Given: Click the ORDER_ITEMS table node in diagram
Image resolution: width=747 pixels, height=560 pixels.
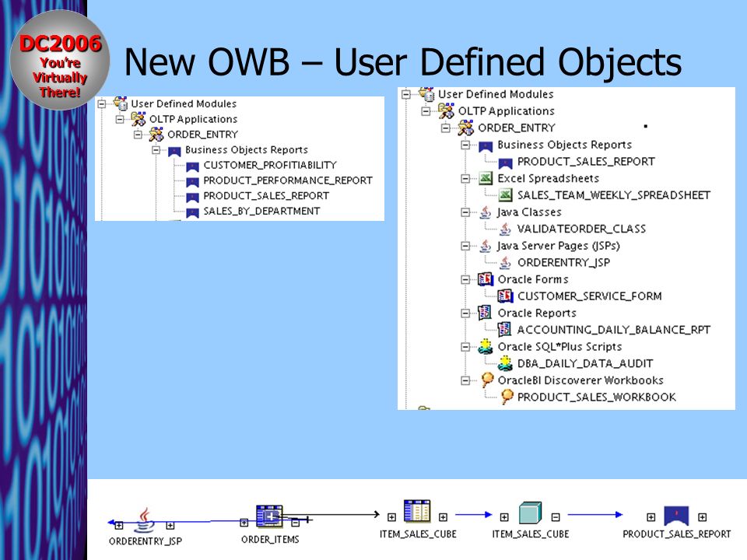Looking at the screenshot, I should click(270, 516).
